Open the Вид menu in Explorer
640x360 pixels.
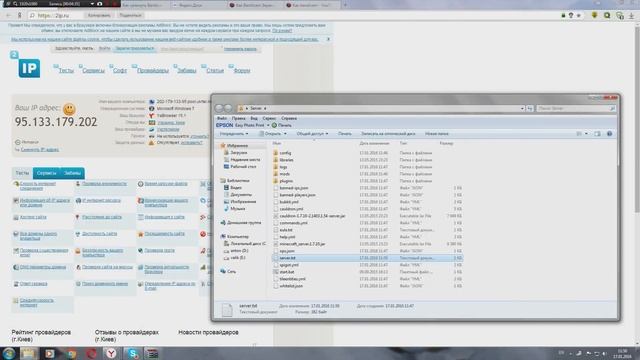click(x=254, y=118)
